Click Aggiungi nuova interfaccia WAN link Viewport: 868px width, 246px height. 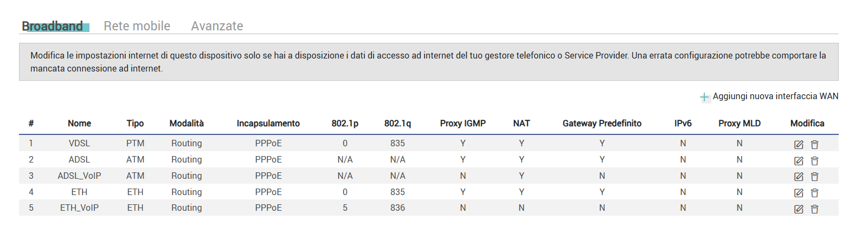pos(775,96)
